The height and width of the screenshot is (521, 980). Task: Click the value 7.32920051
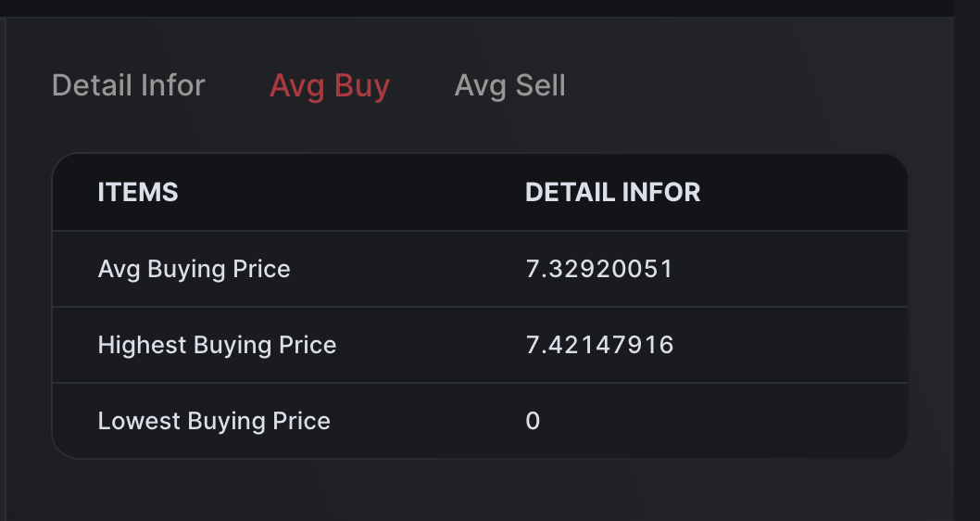click(x=598, y=269)
